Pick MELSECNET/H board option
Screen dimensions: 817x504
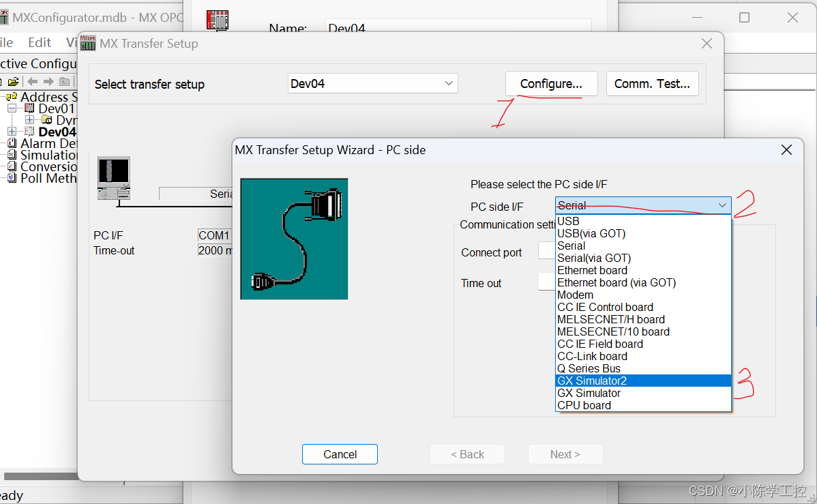click(x=643, y=319)
